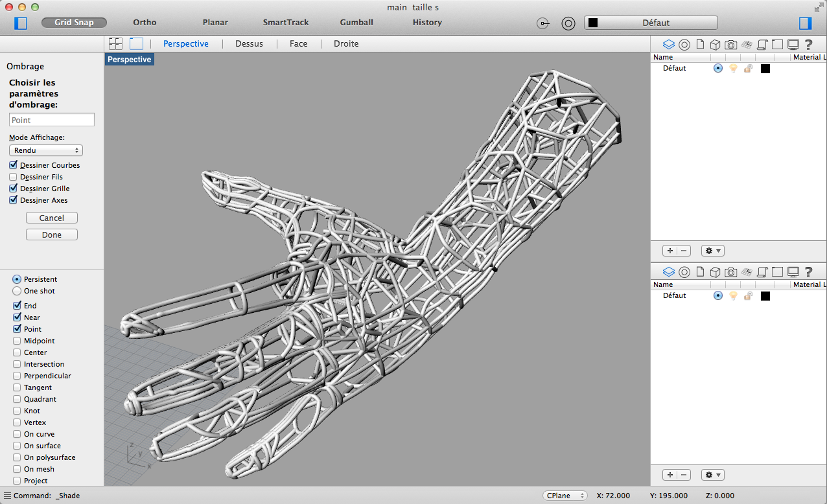The width and height of the screenshot is (827, 504).
Task: Click the plus button in upper layer panel
Action: click(x=670, y=251)
